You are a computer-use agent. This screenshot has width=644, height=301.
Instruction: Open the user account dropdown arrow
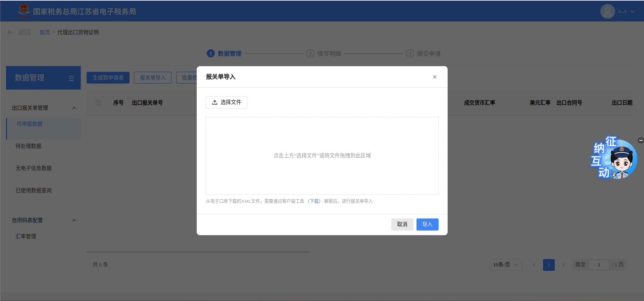(x=633, y=11)
